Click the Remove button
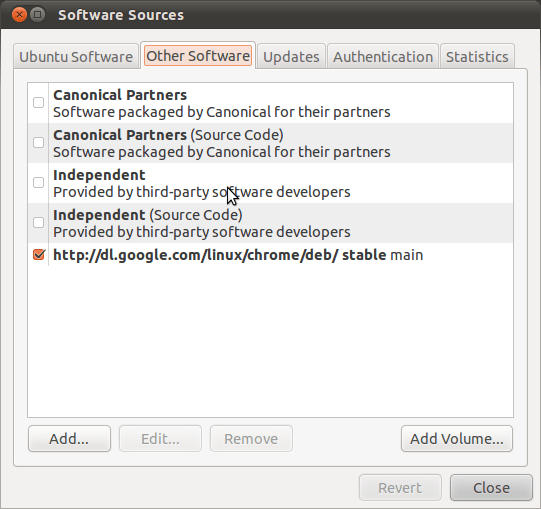 [251, 439]
